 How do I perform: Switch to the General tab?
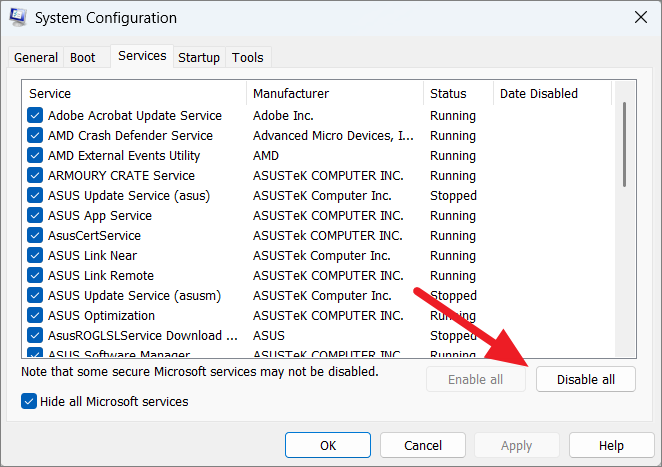pos(36,57)
